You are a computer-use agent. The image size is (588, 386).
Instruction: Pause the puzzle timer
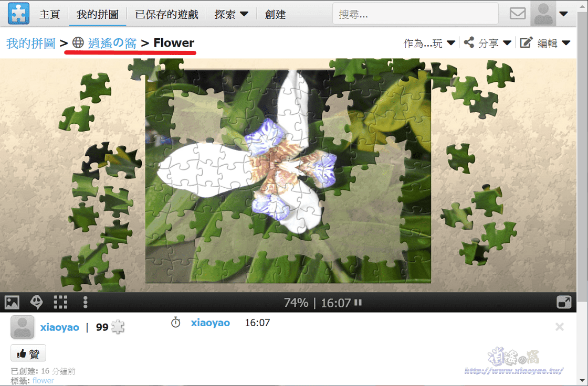358,302
